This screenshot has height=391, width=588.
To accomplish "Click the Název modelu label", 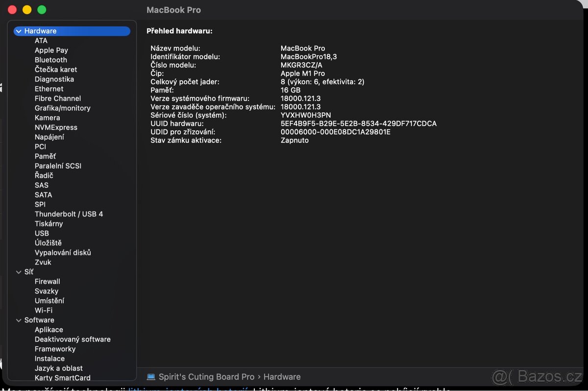I will (x=175, y=49).
